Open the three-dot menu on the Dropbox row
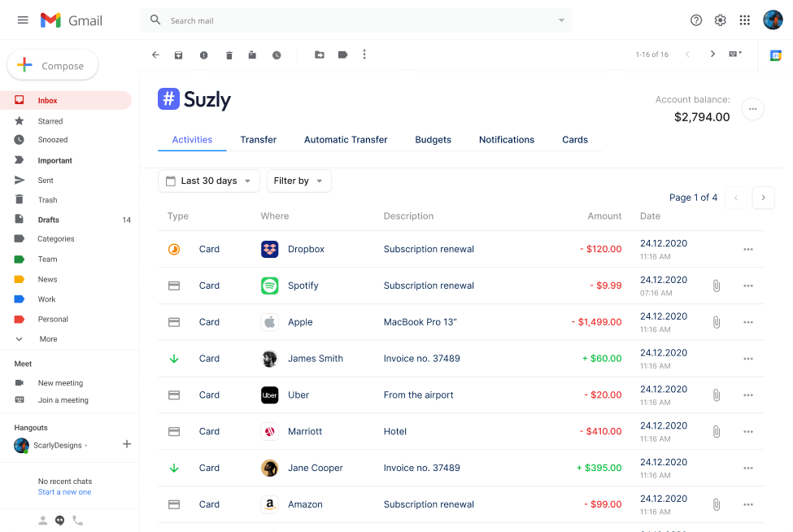Image resolution: width=793 pixels, height=532 pixels. click(x=748, y=250)
